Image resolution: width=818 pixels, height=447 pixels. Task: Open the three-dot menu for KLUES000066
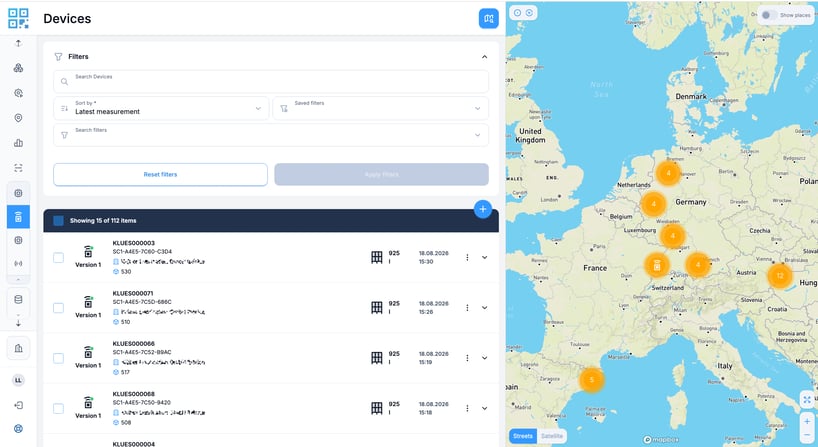click(x=467, y=358)
